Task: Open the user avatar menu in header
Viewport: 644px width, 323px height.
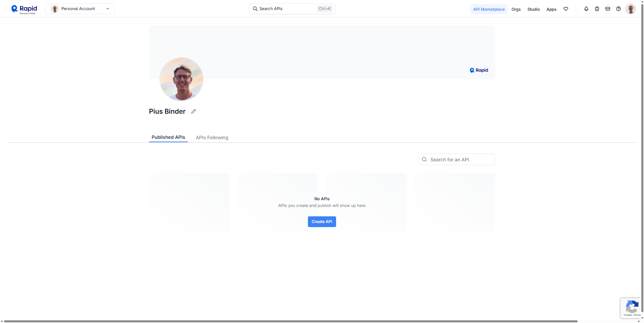Action: 631,9
